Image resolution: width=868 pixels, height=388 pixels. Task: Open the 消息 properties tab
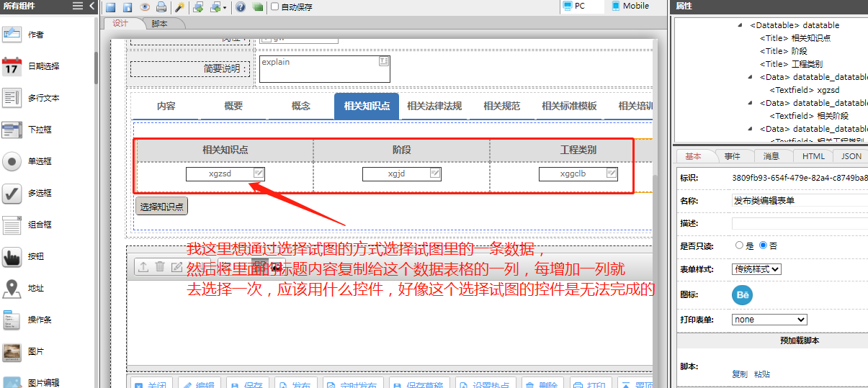pyautogui.click(x=771, y=156)
